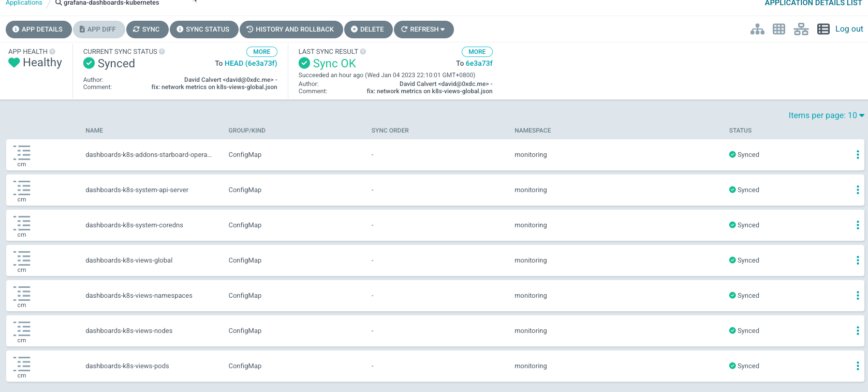Switch to the network view icon
This screenshot has width=868, height=392.
[801, 29]
